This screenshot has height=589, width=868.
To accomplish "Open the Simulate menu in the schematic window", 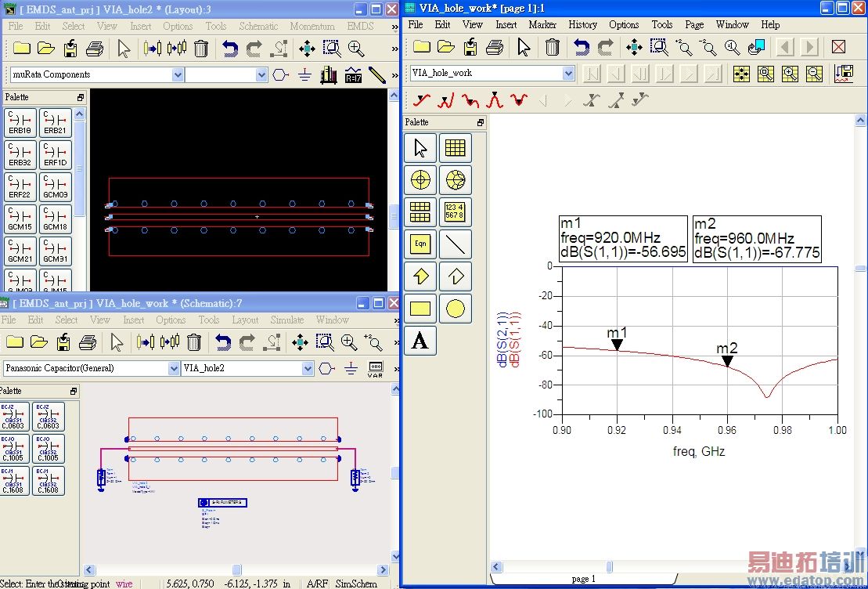I will 286,320.
